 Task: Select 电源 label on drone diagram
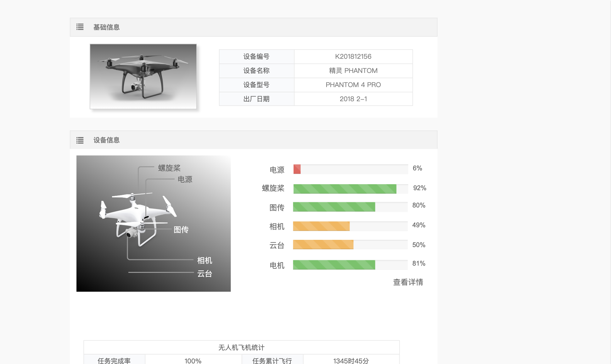[185, 179]
